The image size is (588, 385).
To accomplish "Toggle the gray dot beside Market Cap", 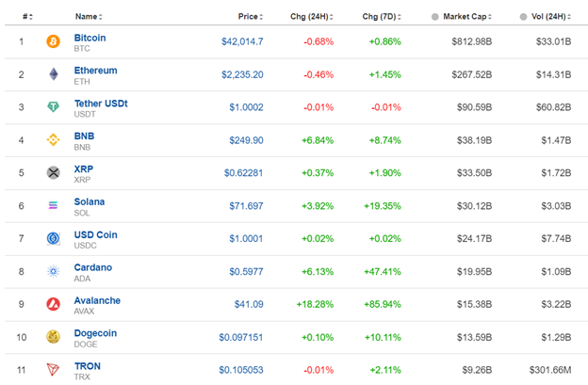I will (434, 17).
